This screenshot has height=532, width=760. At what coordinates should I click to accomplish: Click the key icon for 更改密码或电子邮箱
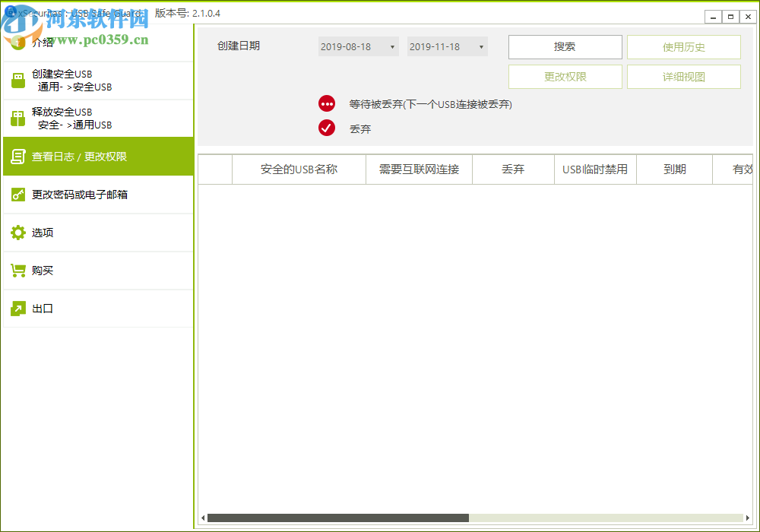(x=17, y=195)
